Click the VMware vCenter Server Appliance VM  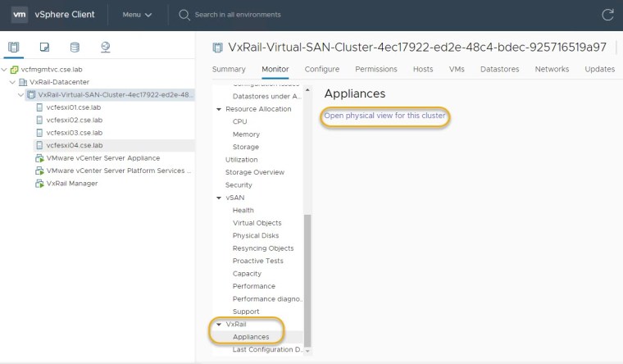(102, 158)
